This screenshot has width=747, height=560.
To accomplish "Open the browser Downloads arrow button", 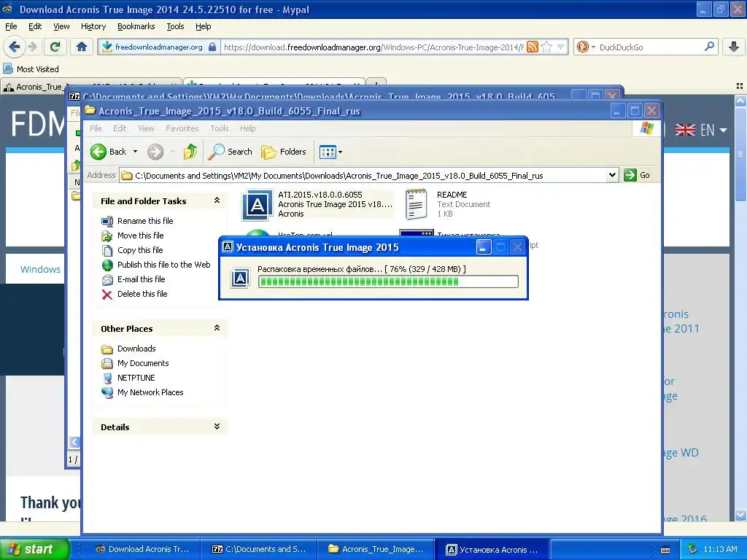I will pyautogui.click(x=734, y=47).
